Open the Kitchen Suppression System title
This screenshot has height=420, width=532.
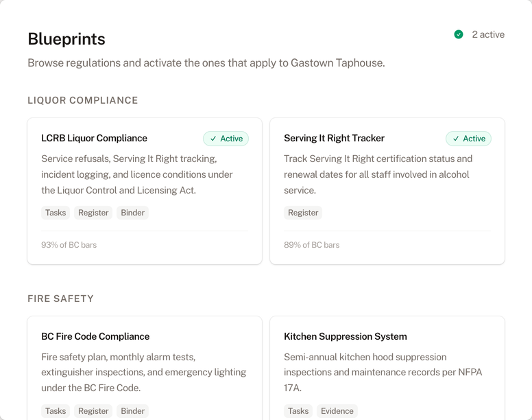tap(346, 336)
